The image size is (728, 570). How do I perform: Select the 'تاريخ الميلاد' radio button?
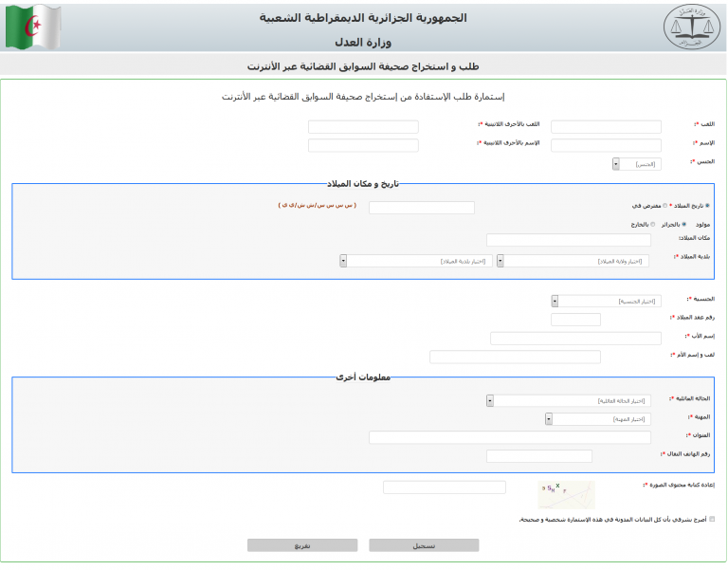click(x=707, y=205)
